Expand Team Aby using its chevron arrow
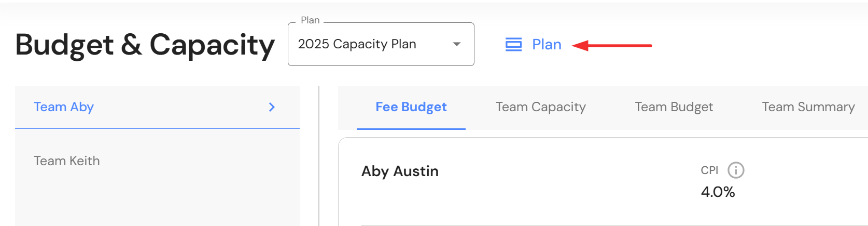 tap(272, 107)
